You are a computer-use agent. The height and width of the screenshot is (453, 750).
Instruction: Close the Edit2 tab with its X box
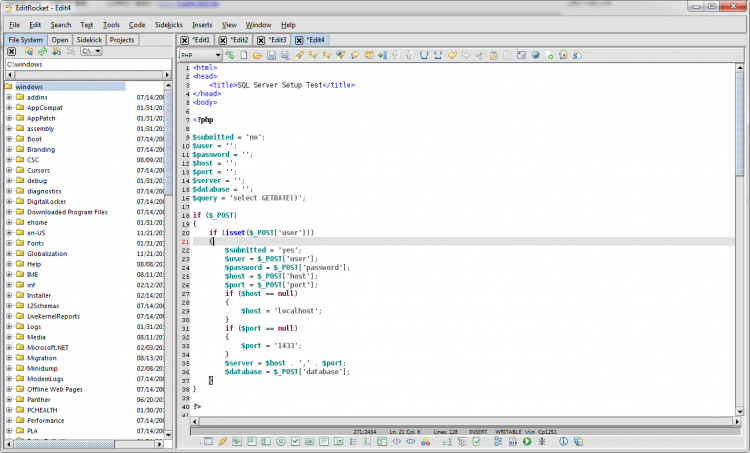coord(224,40)
